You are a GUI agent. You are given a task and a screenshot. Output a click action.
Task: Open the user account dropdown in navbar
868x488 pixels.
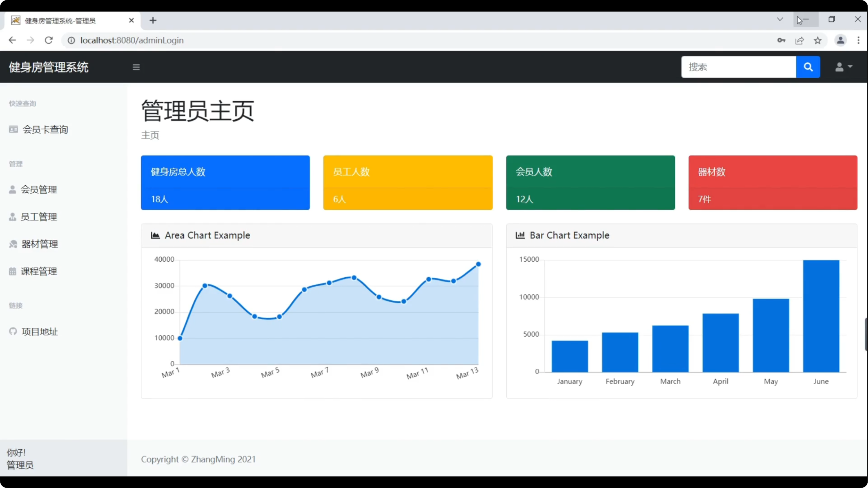pos(843,67)
